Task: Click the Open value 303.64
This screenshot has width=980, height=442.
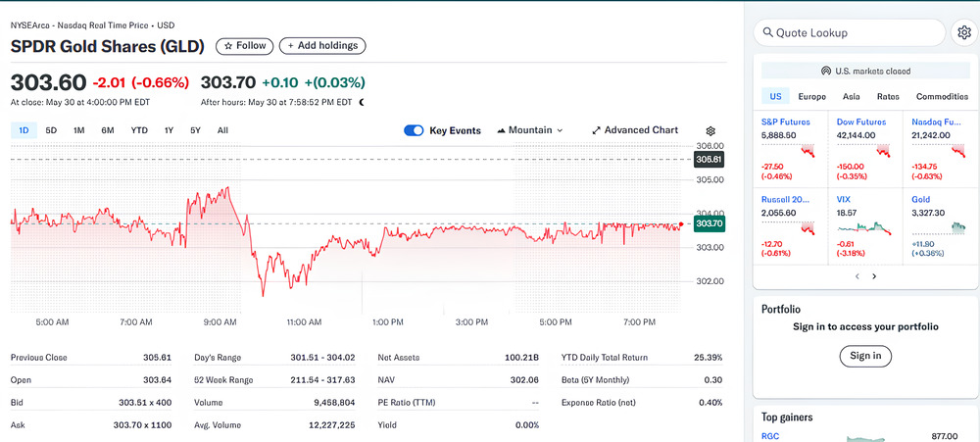Action: point(157,380)
